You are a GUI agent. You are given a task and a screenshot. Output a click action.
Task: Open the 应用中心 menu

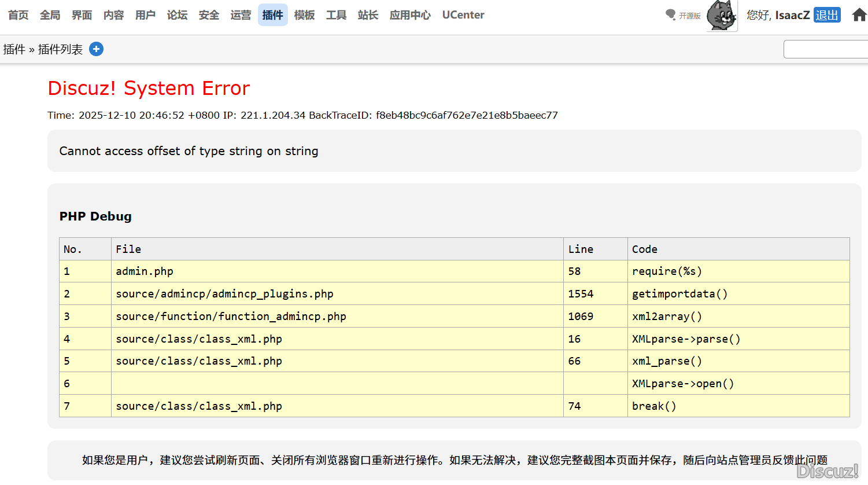(x=410, y=15)
